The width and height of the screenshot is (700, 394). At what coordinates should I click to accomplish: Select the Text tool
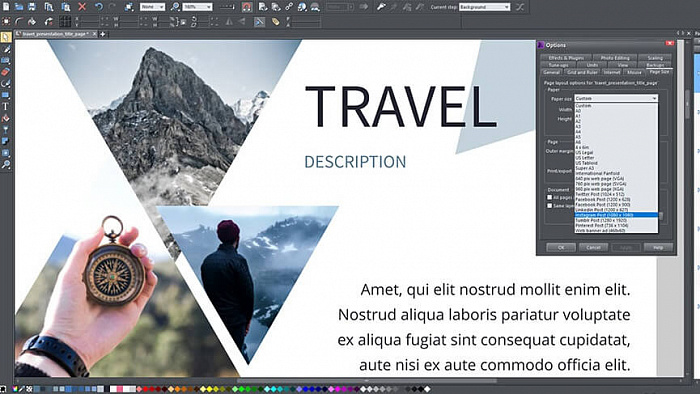pos(6,107)
